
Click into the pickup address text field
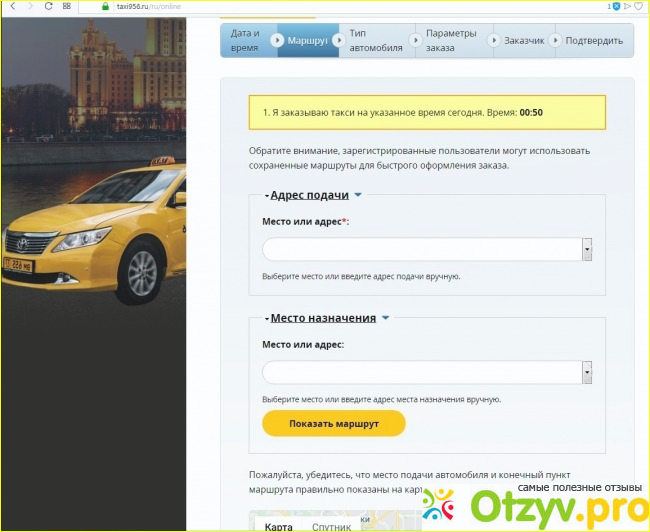(x=422, y=250)
